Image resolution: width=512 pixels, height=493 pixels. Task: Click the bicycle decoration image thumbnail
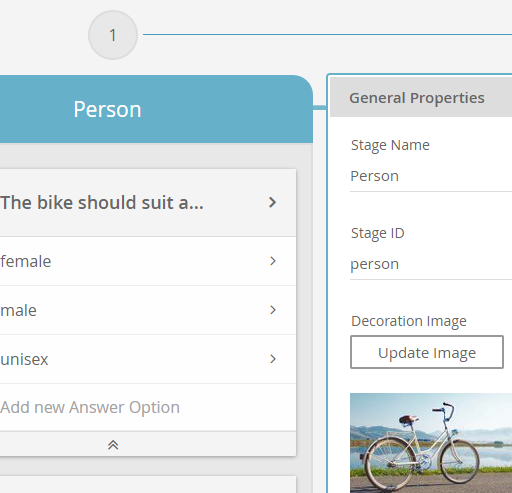(431, 443)
